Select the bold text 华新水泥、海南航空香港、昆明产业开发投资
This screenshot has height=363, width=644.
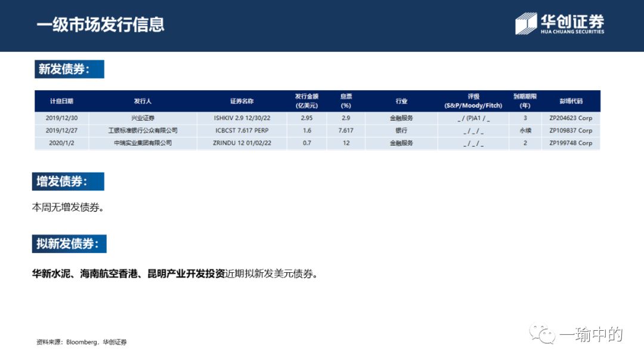point(128,274)
